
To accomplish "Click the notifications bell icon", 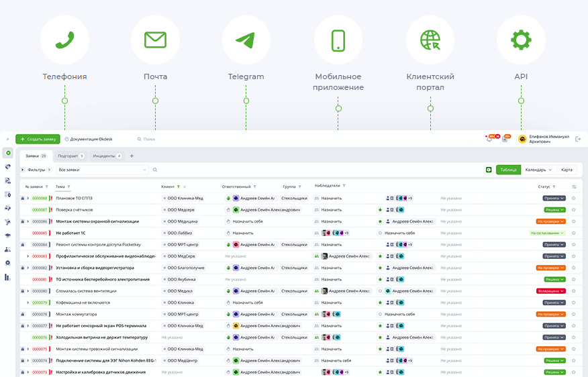I will [x=489, y=139].
